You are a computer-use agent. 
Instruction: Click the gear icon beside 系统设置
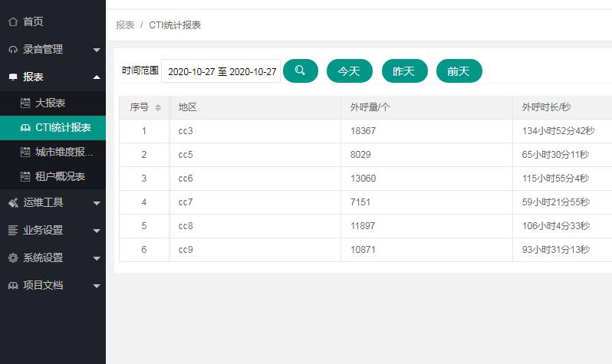point(13,258)
